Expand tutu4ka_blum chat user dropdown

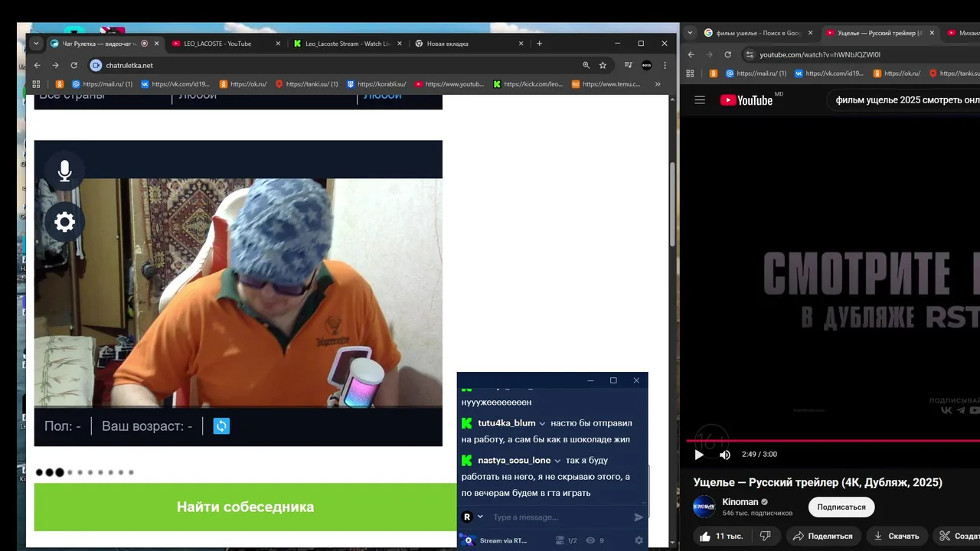[x=542, y=424]
